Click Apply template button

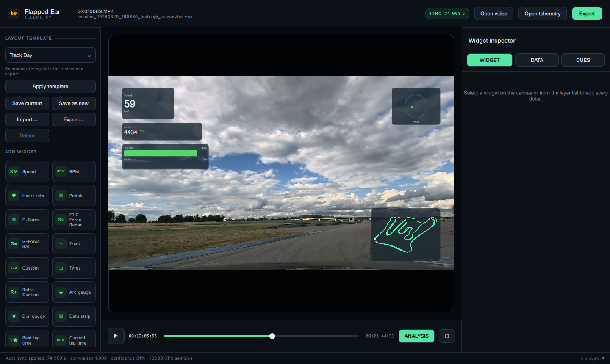pyautogui.click(x=50, y=86)
